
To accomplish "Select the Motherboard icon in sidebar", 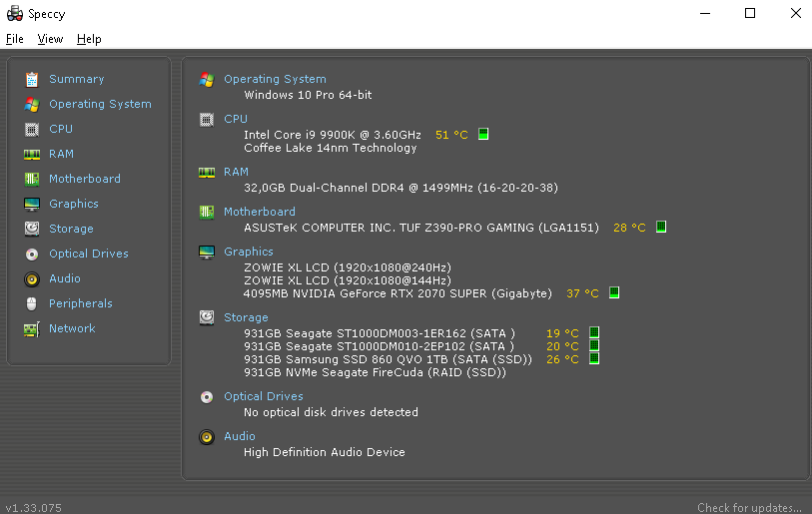I will point(32,179).
